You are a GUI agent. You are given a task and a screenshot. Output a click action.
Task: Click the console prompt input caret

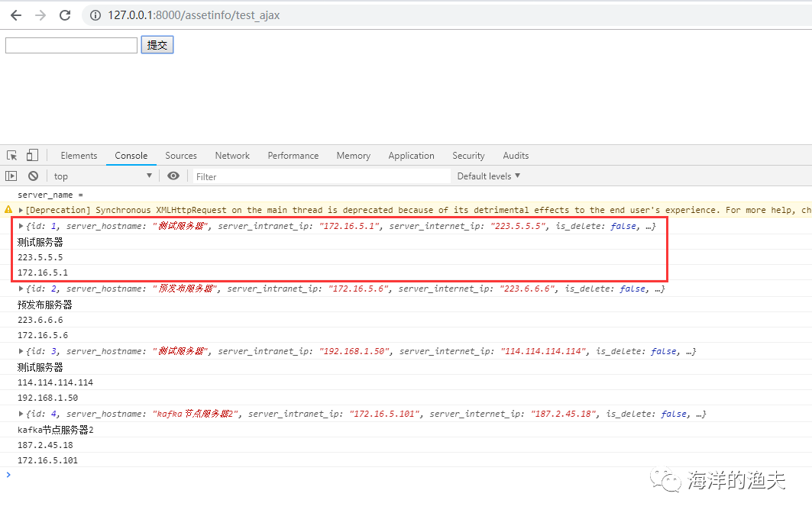click(x=8, y=475)
